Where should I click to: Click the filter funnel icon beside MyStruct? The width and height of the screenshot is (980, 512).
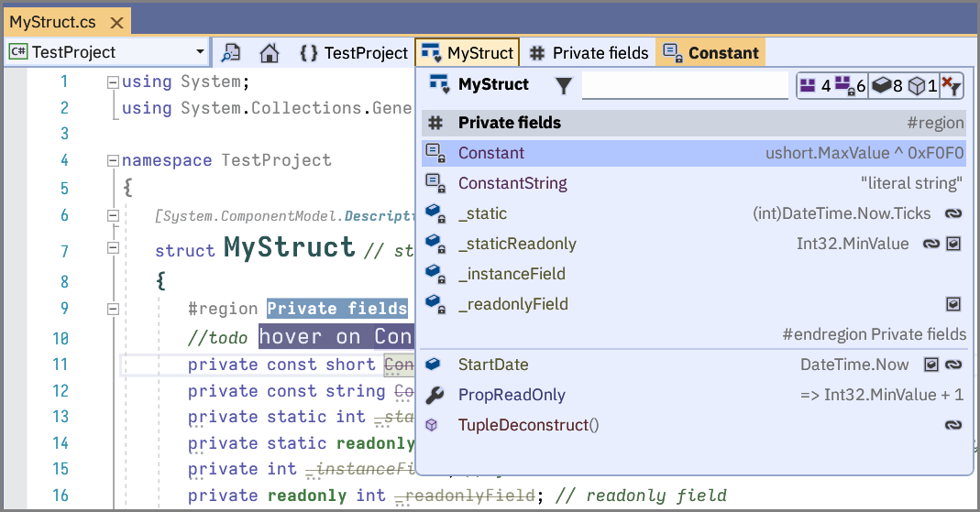tap(564, 86)
